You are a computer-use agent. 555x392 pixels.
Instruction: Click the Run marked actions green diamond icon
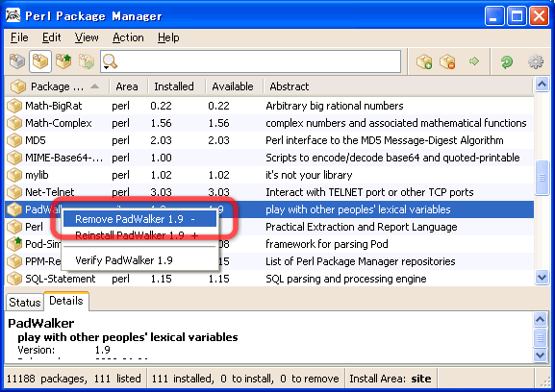(474, 61)
